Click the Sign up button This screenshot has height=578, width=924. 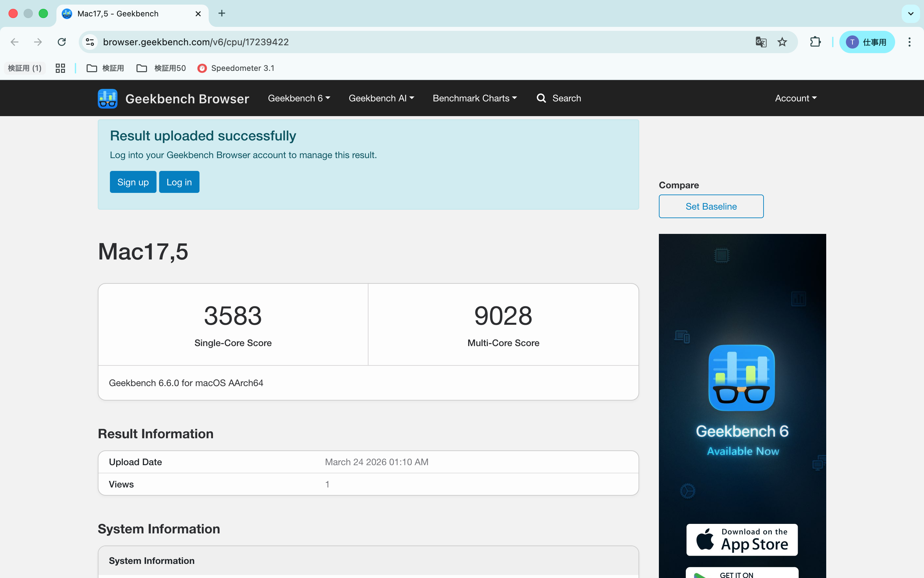[x=133, y=182]
